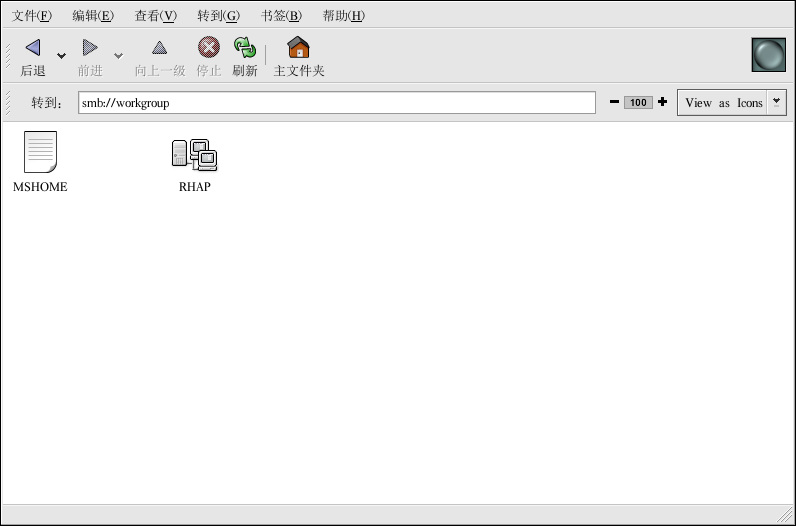The height and width of the screenshot is (526, 796).
Task: Open the 转到(G) menu
Action: 218,16
